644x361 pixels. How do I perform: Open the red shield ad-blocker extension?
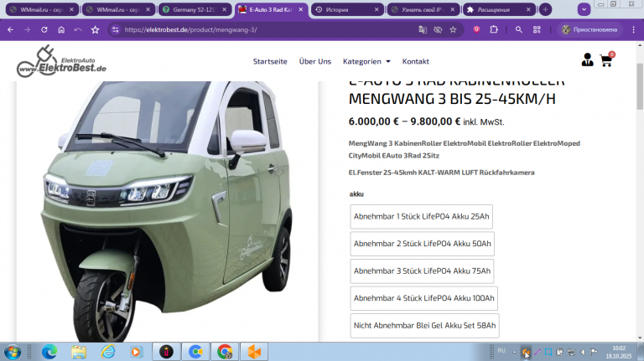(x=476, y=29)
